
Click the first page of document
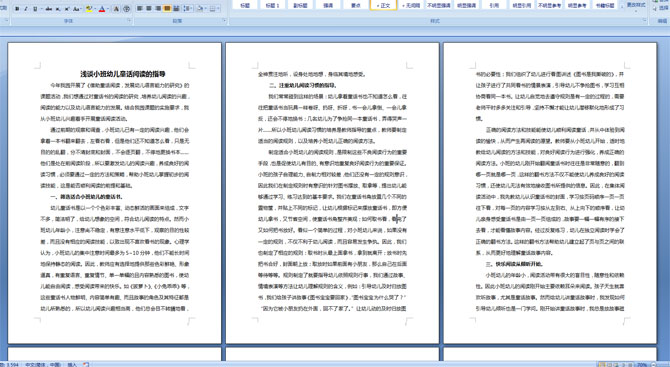click(115, 193)
